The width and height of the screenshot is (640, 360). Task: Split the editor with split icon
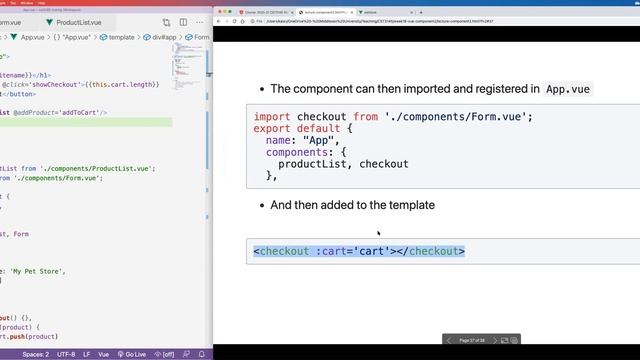[x=183, y=22]
